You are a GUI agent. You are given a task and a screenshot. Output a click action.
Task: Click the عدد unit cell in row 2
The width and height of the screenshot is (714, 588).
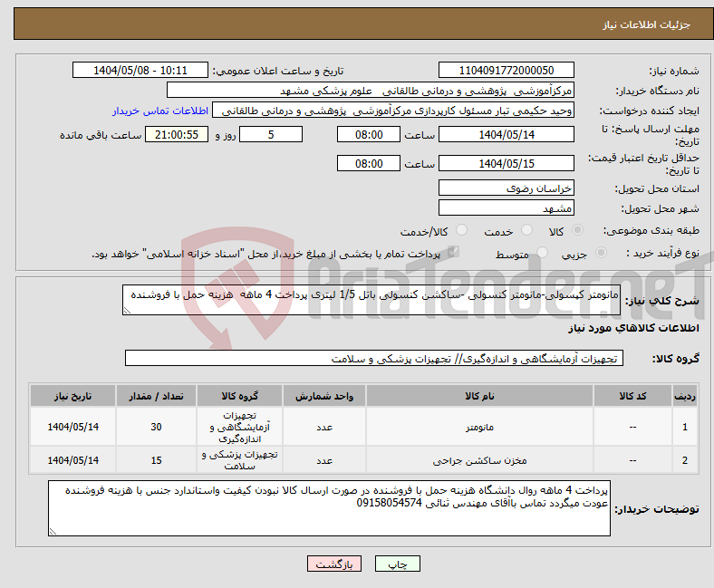tap(324, 460)
